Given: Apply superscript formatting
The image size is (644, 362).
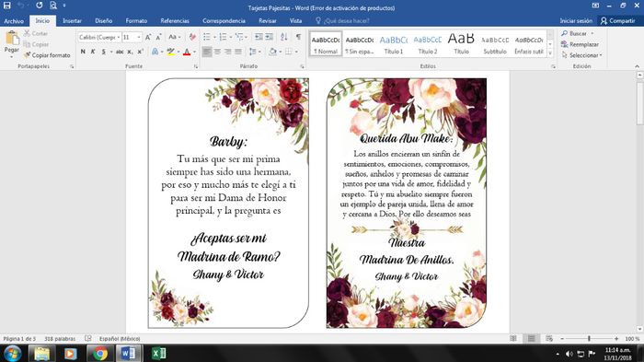Looking at the screenshot, I should tap(140, 52).
